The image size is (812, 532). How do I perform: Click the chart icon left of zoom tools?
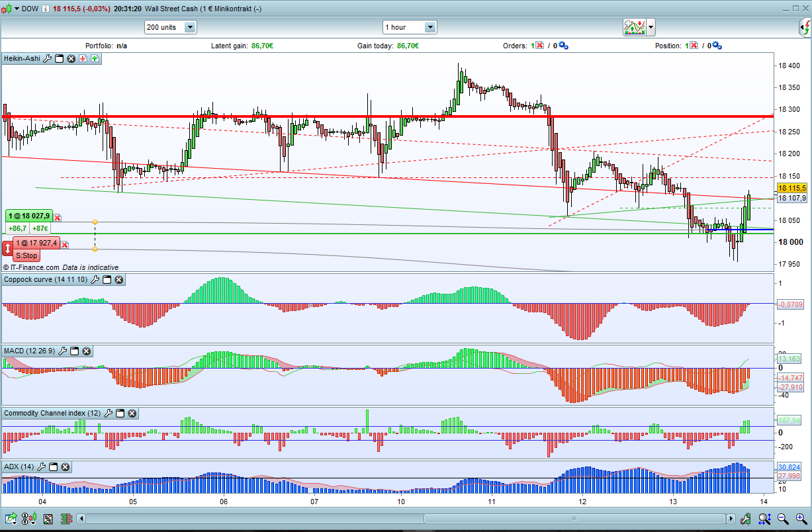[x=746, y=519]
